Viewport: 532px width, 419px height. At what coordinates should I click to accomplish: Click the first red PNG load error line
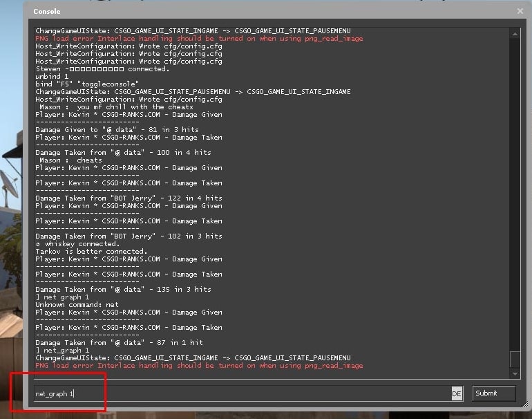(199, 39)
